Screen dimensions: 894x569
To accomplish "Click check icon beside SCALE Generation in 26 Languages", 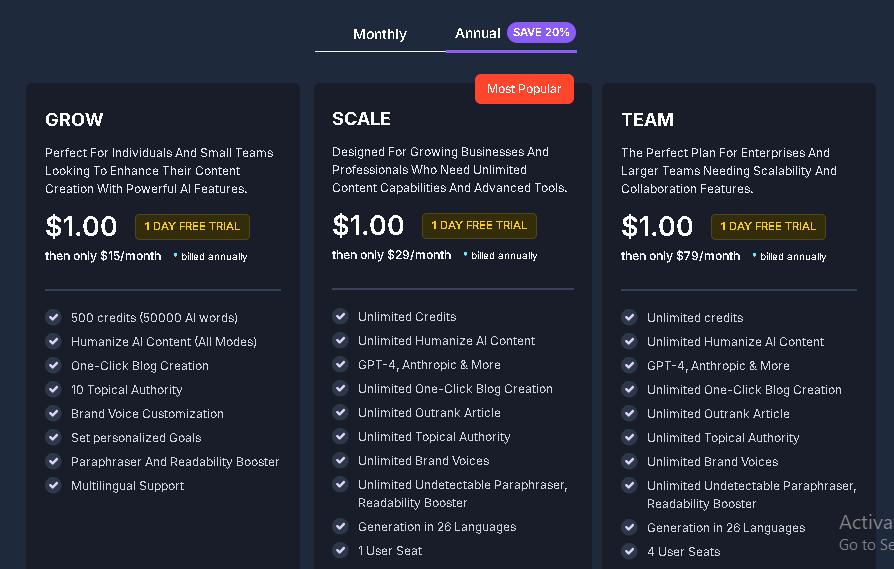I will 340,526.
